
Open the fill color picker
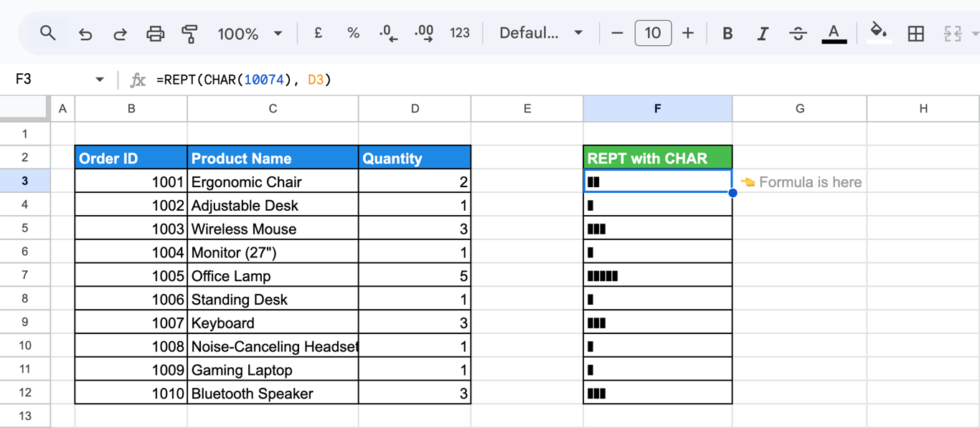879,32
